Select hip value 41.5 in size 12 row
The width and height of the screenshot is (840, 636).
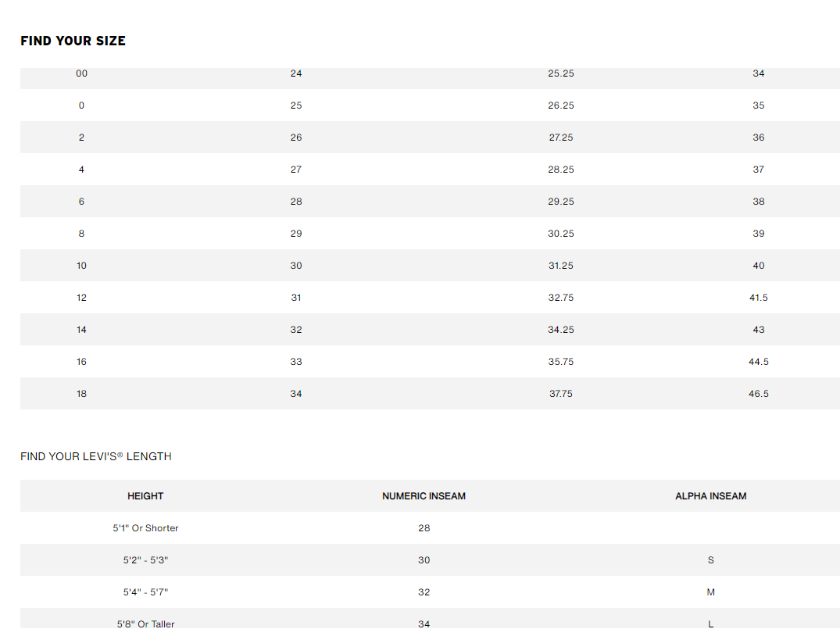tap(759, 298)
